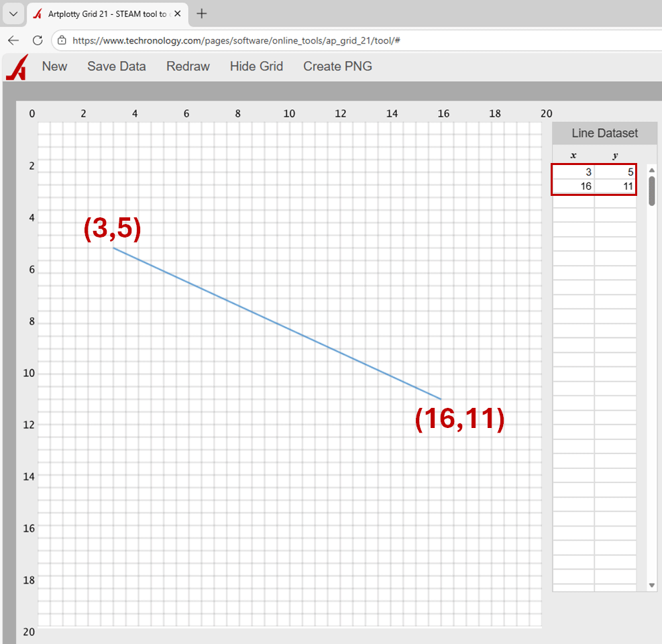Image resolution: width=662 pixels, height=644 pixels.
Task: Click the Artplotty logo icon in the toolbar
Action: point(16,66)
